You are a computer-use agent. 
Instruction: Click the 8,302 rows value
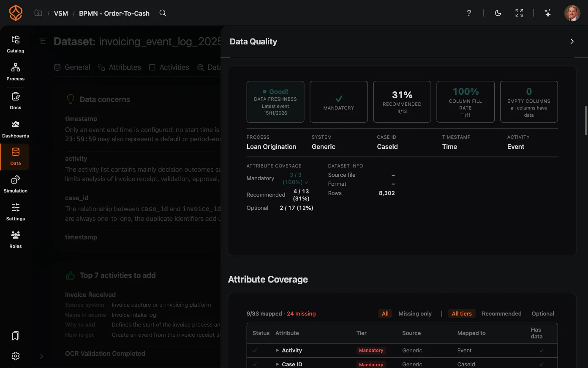387,193
